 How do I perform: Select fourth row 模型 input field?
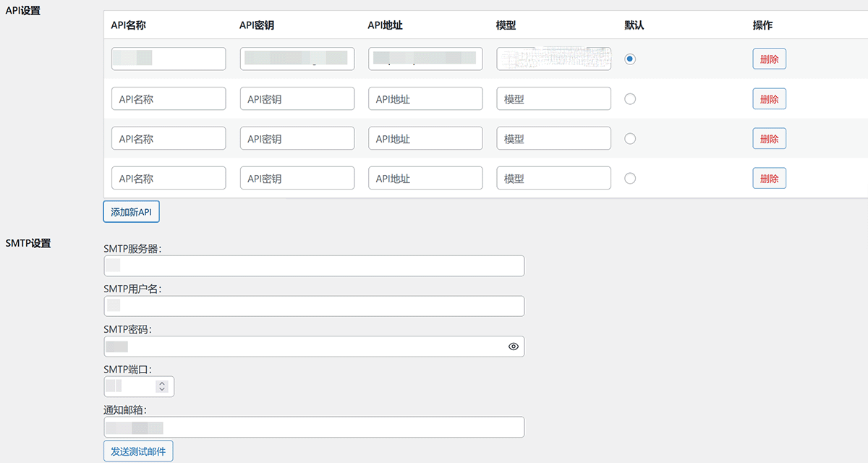(x=553, y=178)
